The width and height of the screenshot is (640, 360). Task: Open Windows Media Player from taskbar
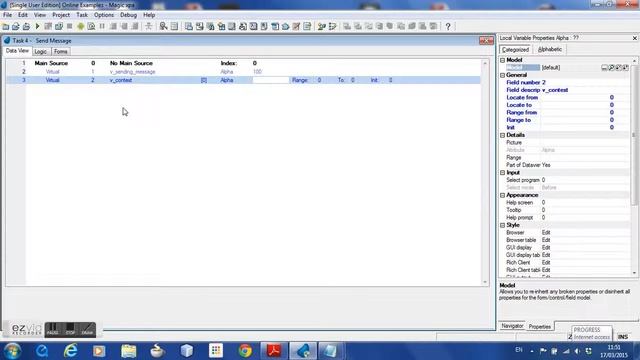99,351
